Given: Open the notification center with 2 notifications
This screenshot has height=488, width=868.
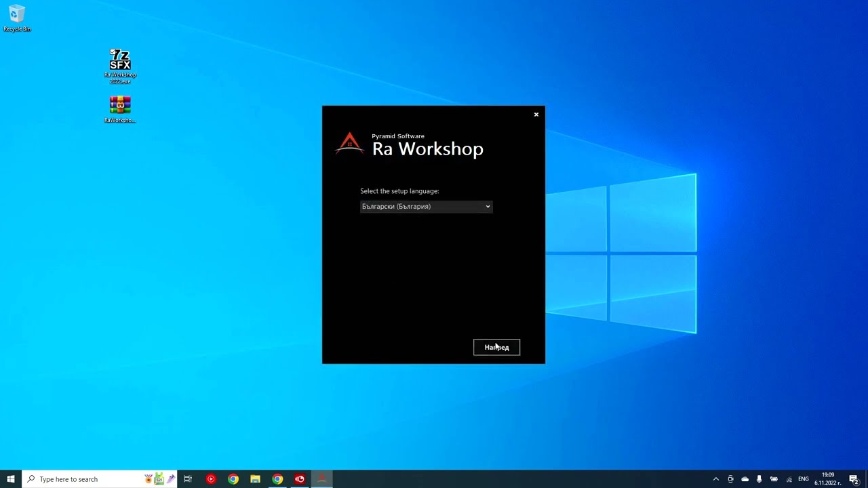Looking at the screenshot, I should pyautogui.click(x=854, y=479).
